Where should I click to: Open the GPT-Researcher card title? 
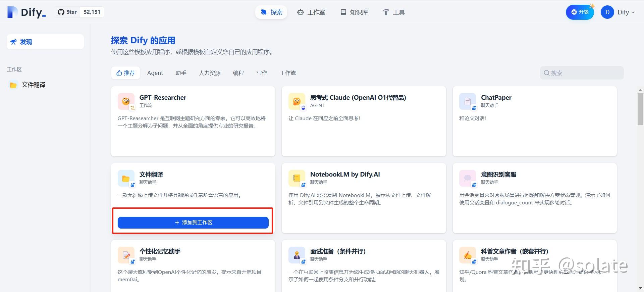pos(163,98)
